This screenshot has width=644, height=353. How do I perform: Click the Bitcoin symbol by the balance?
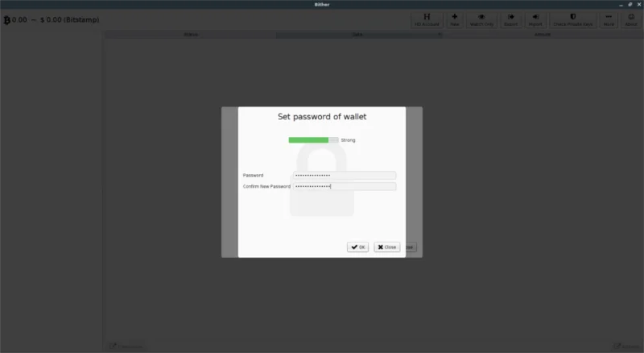tap(6, 20)
